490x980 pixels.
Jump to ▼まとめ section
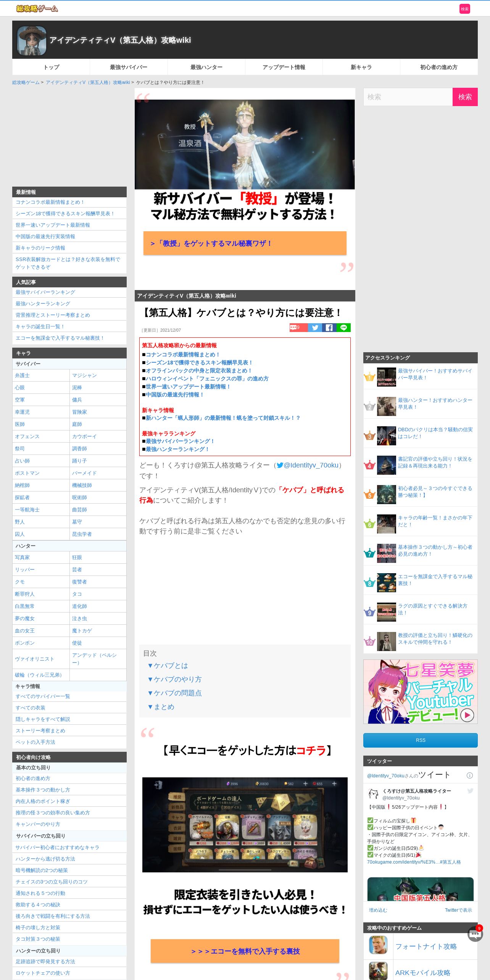(x=161, y=707)
